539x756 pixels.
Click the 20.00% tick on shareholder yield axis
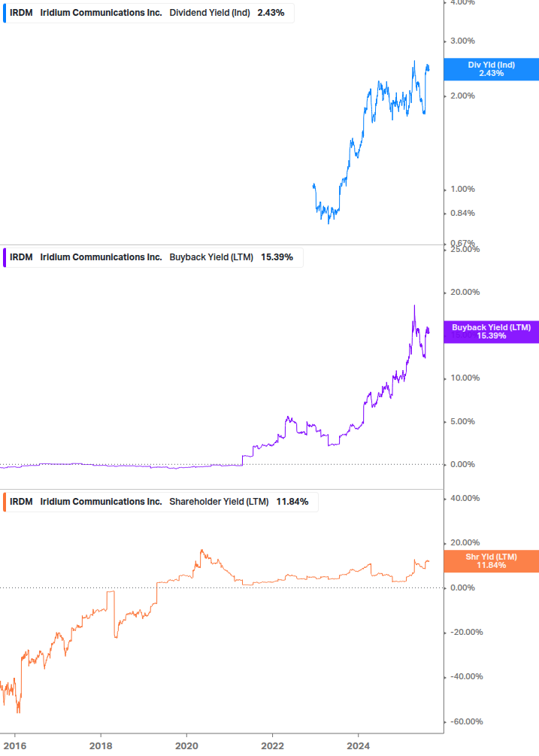(465, 543)
